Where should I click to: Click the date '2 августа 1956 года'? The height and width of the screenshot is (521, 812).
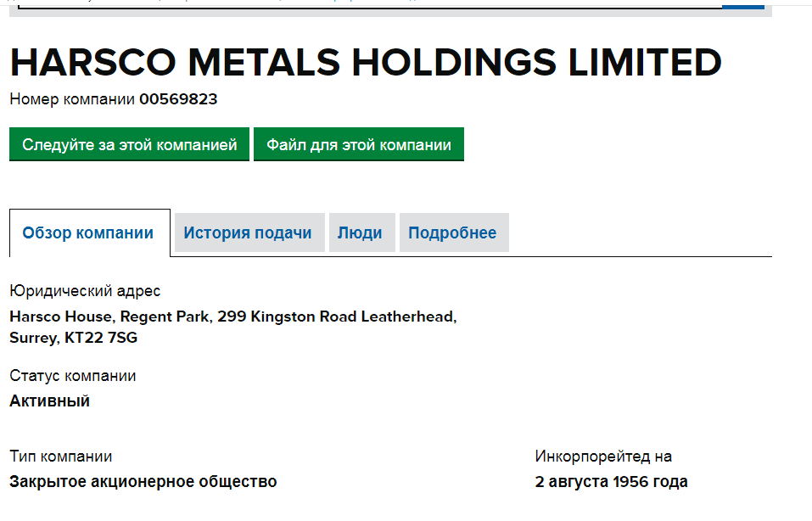click(611, 482)
